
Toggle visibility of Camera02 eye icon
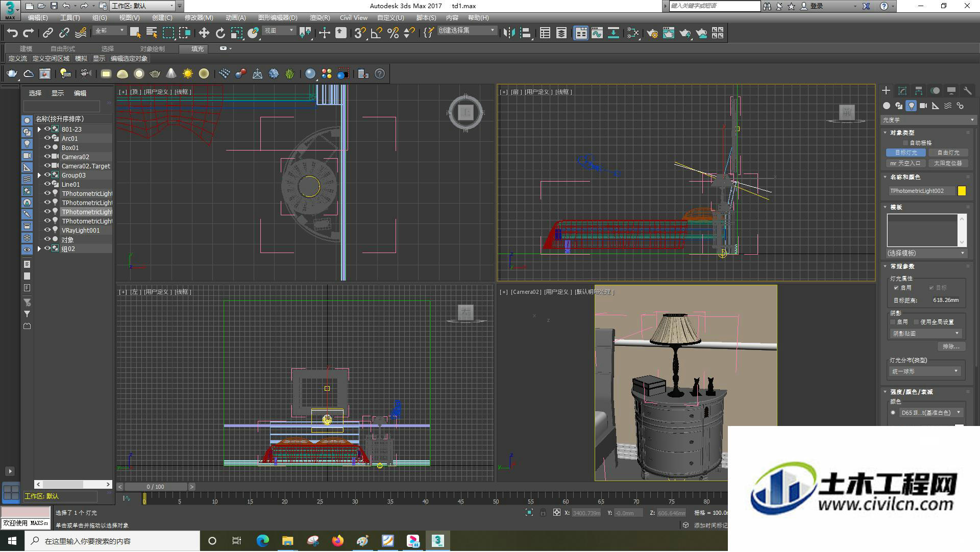47,157
